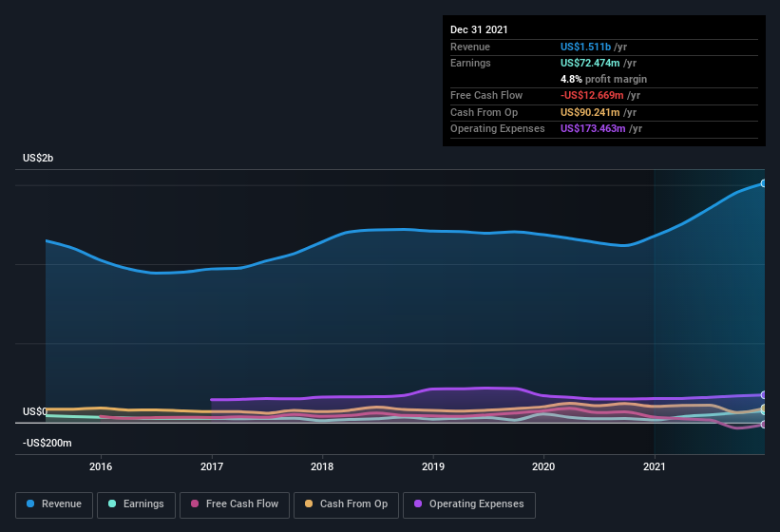Toggle the Cash From Op legend button
780x532 pixels.
tap(346, 504)
